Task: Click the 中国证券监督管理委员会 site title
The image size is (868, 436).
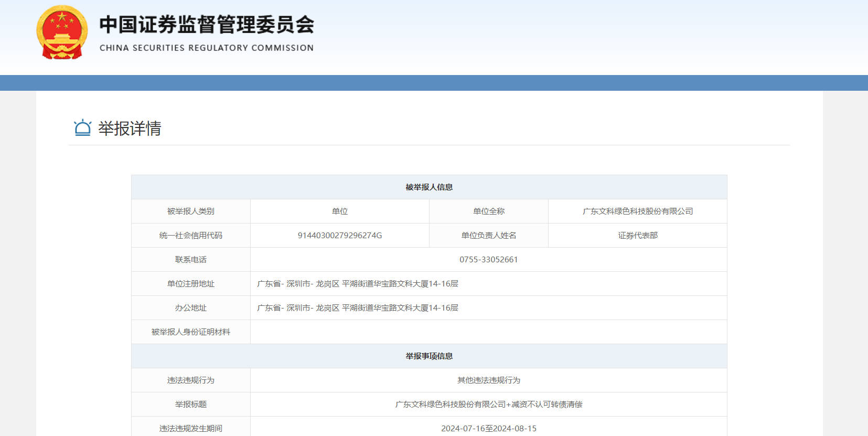Action: tap(207, 25)
